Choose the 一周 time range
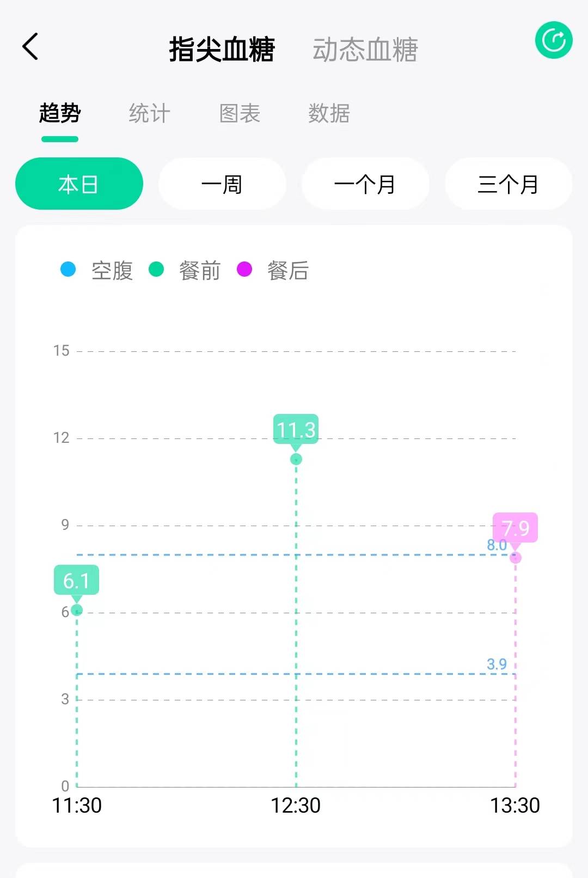Image resolution: width=588 pixels, height=878 pixels. (x=222, y=184)
